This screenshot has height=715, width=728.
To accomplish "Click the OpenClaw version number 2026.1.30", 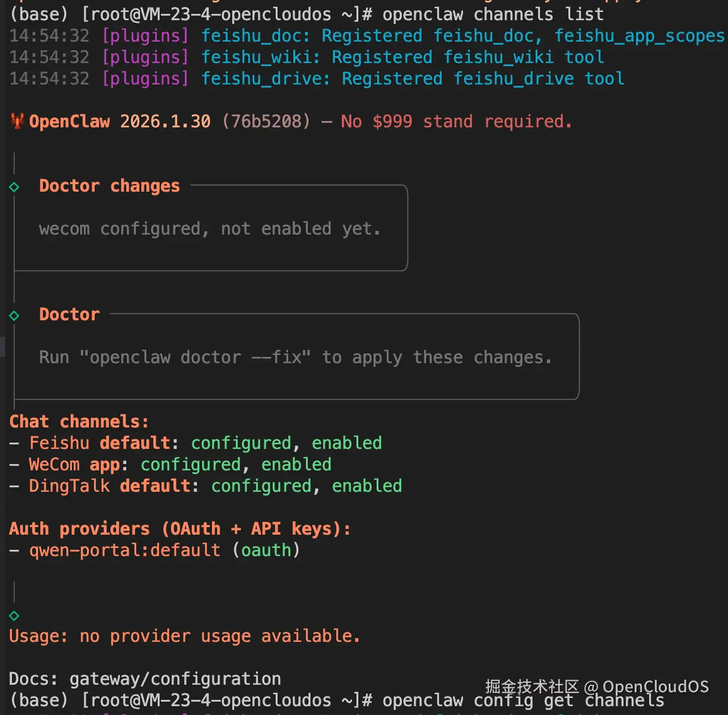I will [165, 121].
